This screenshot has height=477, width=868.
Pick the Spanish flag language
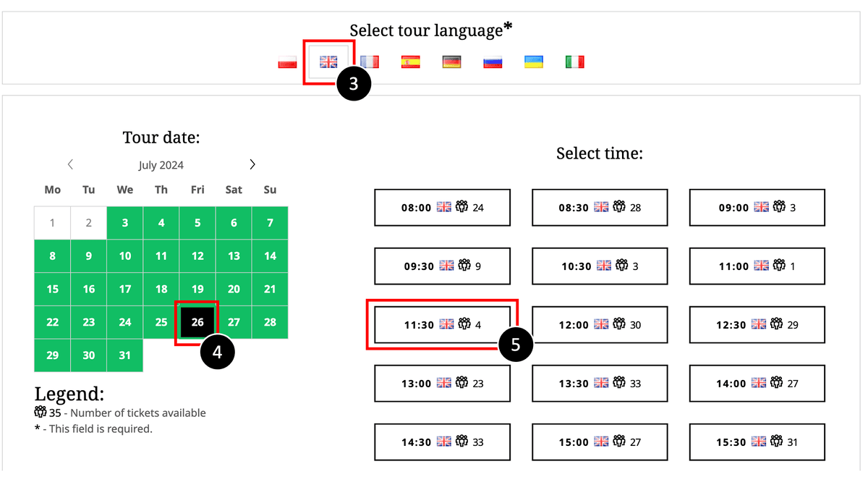(410, 62)
